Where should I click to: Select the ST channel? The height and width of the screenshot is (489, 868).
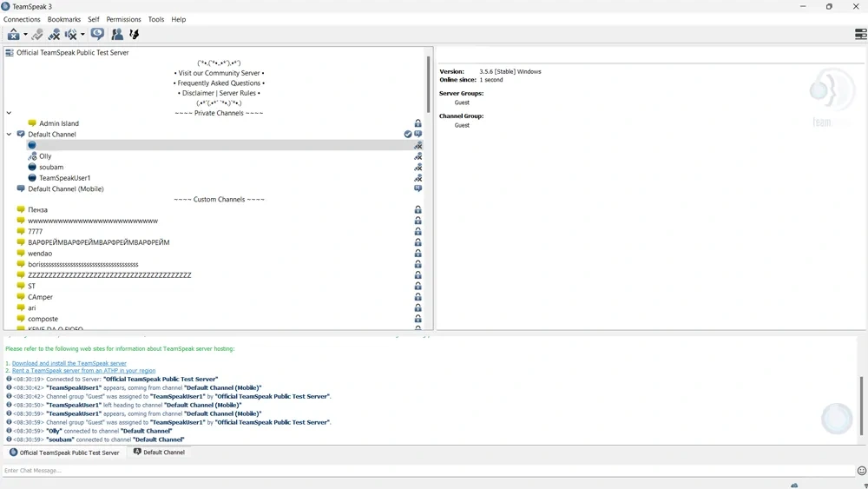tap(31, 287)
